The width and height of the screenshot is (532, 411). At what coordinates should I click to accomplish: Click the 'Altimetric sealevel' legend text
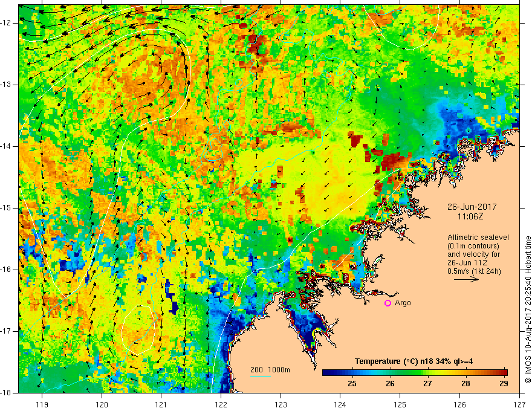(478, 238)
